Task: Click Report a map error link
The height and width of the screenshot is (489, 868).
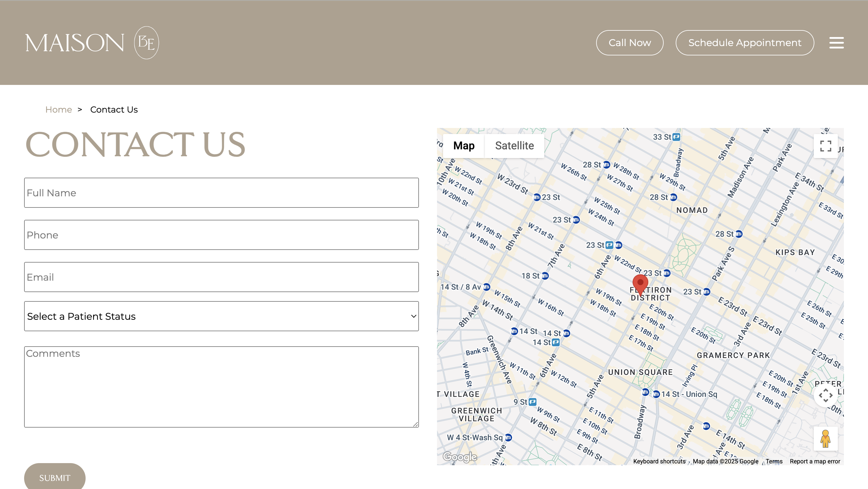Action: [x=815, y=461]
